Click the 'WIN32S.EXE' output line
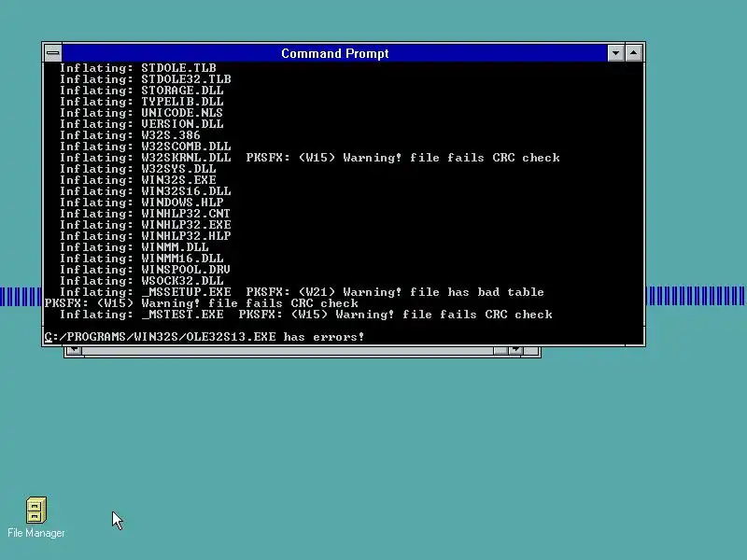The image size is (747, 560). [x=137, y=180]
